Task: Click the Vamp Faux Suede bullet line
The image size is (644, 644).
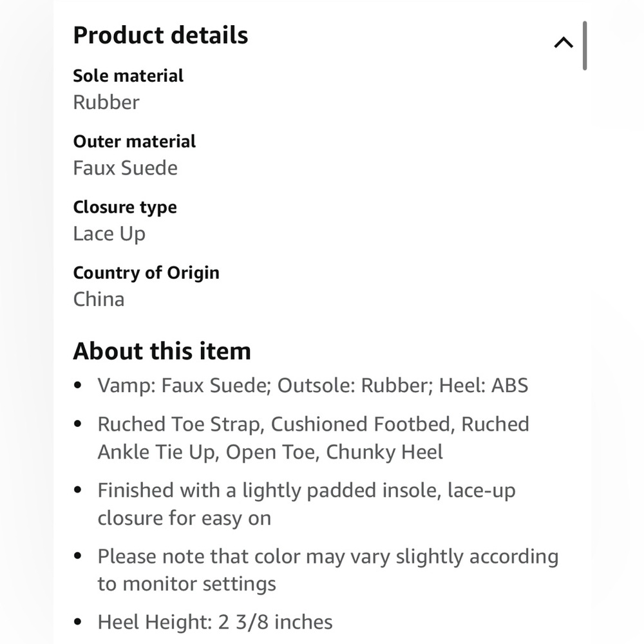Action: [x=312, y=386]
